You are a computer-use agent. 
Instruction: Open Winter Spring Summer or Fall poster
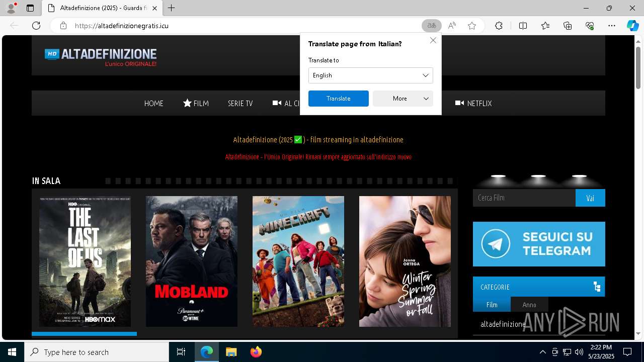click(405, 261)
